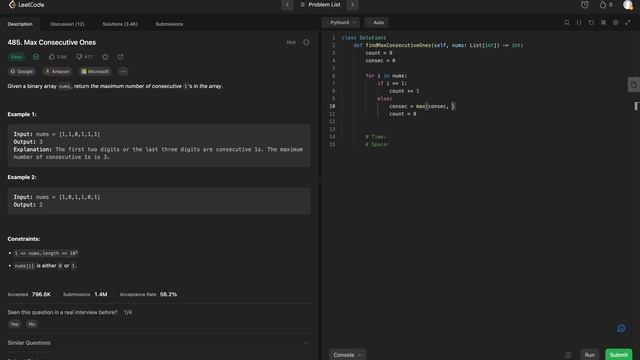Image resolution: width=640 pixels, height=360 pixels.
Task: Click line number 1 in gutter
Action: click(x=333, y=38)
